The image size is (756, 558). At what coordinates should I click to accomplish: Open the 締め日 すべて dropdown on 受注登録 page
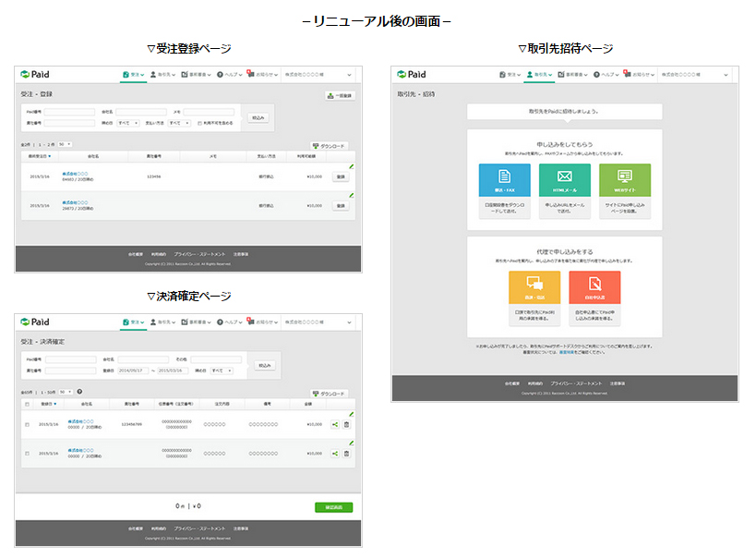point(128,123)
